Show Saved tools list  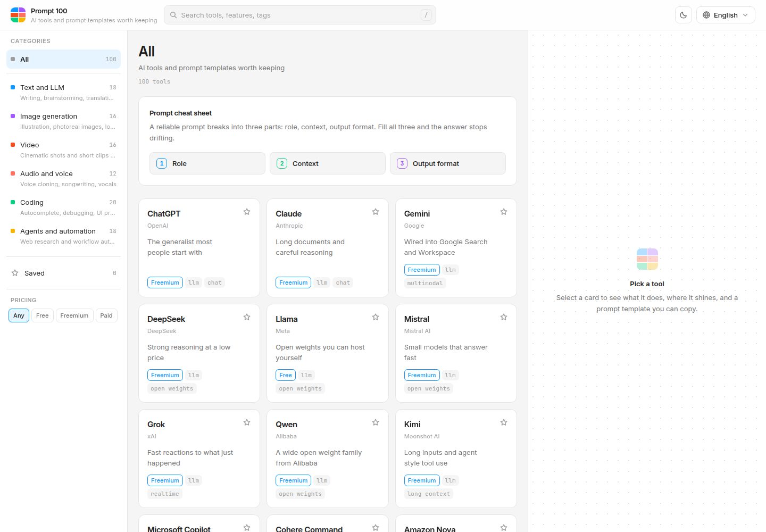point(63,273)
